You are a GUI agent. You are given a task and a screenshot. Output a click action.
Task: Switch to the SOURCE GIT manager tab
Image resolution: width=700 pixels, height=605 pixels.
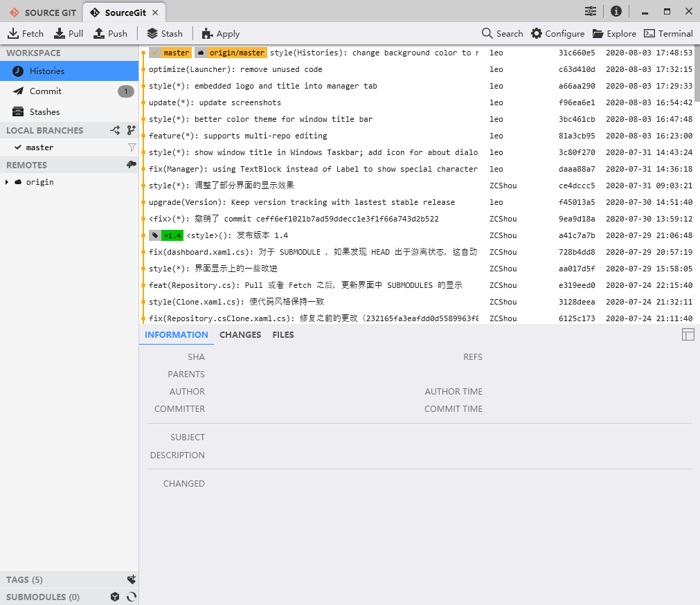coord(42,12)
